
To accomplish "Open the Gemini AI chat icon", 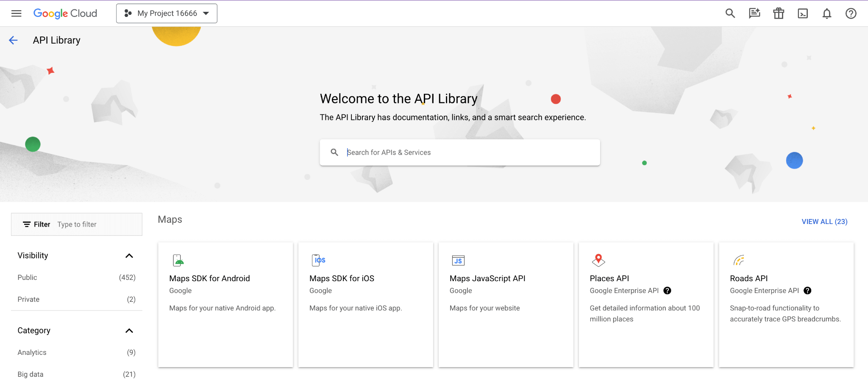I will coord(754,14).
